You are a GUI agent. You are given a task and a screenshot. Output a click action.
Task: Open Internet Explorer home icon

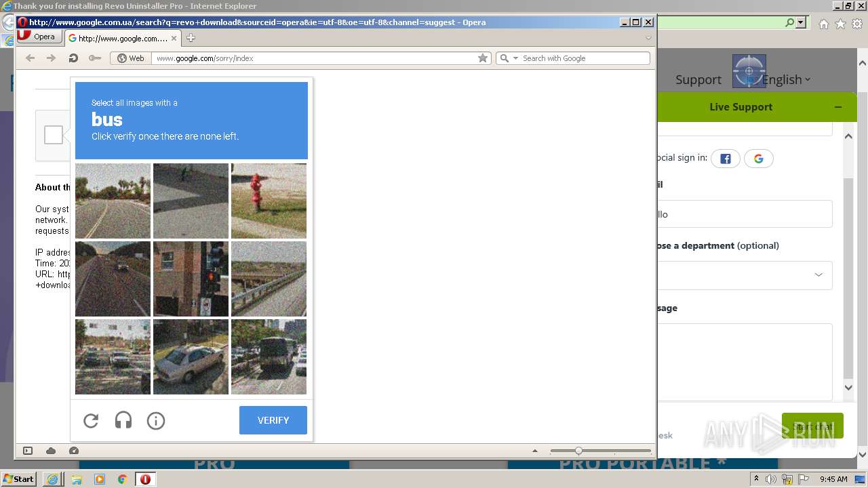[823, 24]
